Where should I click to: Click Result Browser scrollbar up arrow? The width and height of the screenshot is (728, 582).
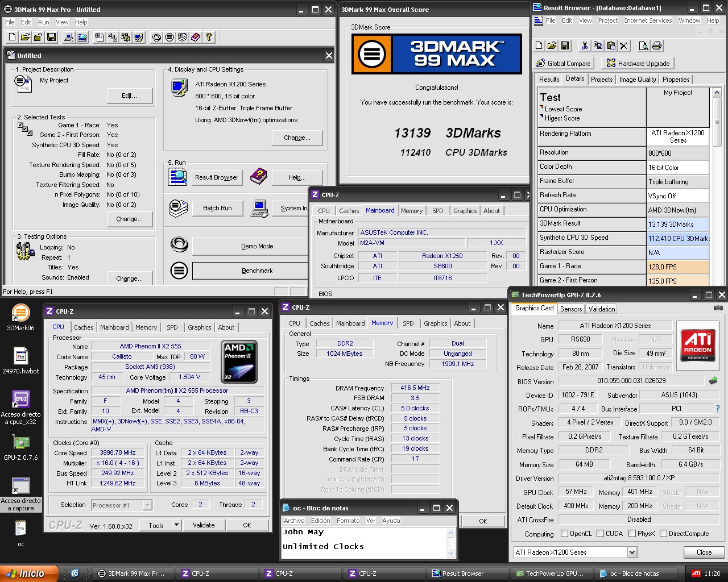(717, 92)
